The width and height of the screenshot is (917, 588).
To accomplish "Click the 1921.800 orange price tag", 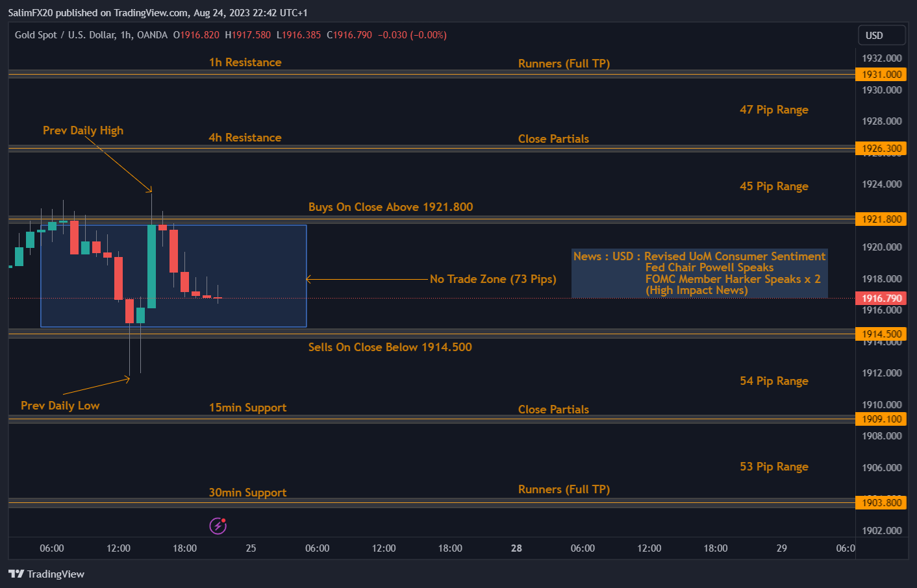I will pyautogui.click(x=881, y=219).
